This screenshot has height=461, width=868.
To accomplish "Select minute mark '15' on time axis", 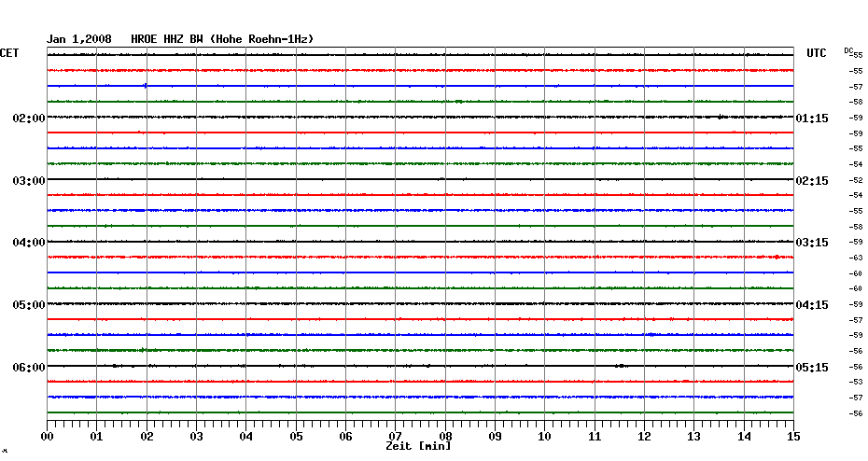I will click(x=793, y=437).
